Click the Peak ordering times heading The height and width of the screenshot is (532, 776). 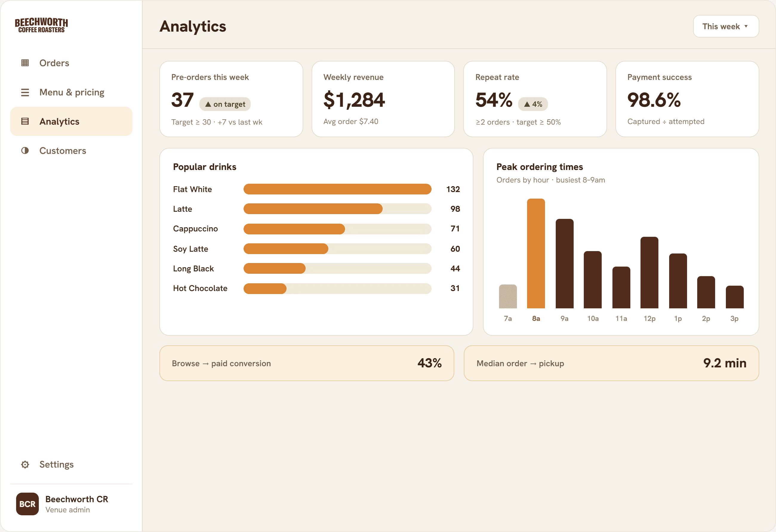click(x=540, y=167)
